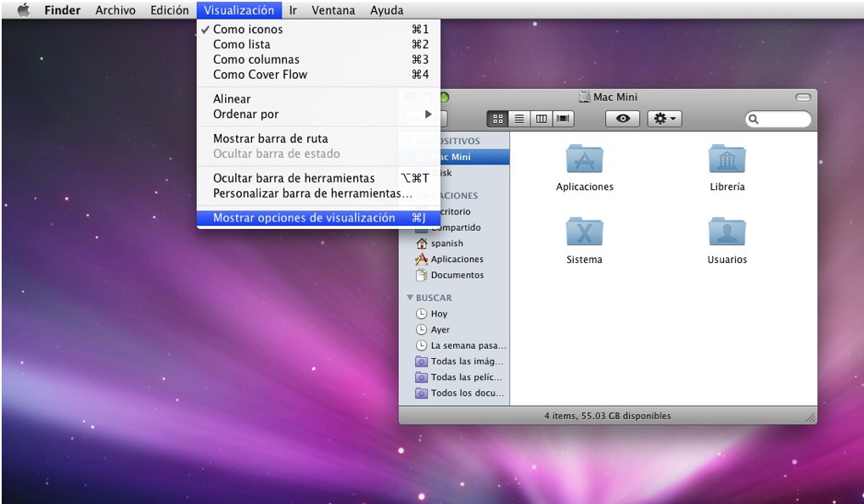Click clock icon beside La semana pasa...
864x504 pixels.
click(x=422, y=346)
